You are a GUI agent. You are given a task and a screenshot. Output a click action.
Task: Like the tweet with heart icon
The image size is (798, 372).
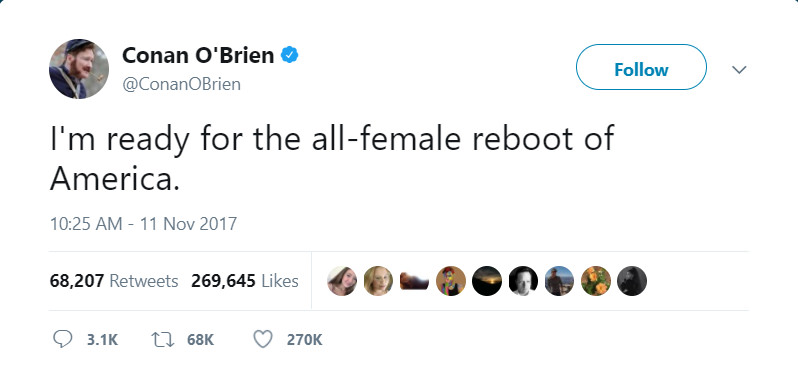[263, 339]
